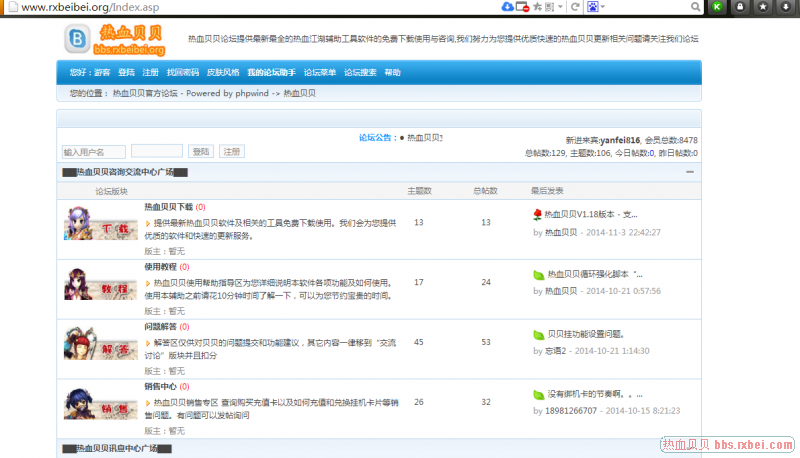Select 我的论坛助手 in navigation bar
This screenshot has width=800, height=458.
click(271, 73)
